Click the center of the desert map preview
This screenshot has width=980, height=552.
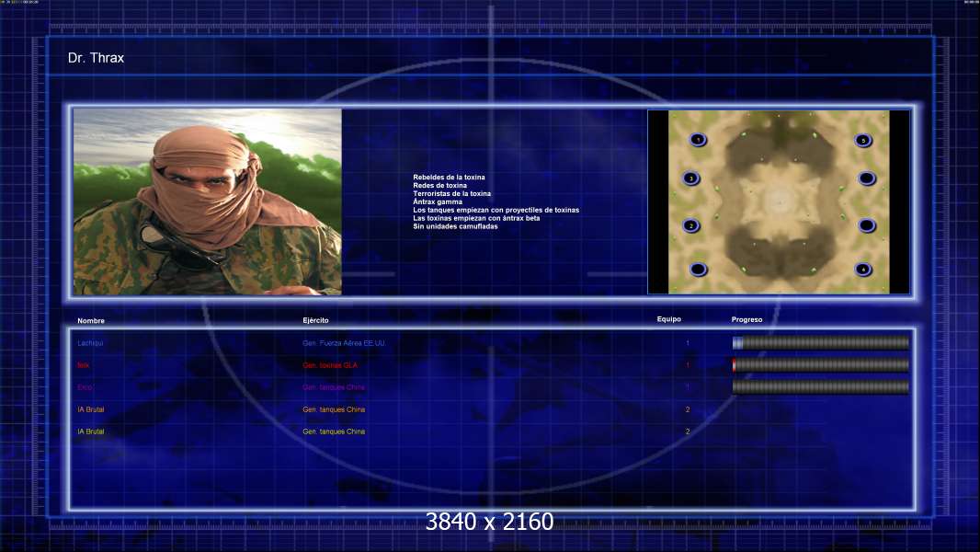click(779, 201)
